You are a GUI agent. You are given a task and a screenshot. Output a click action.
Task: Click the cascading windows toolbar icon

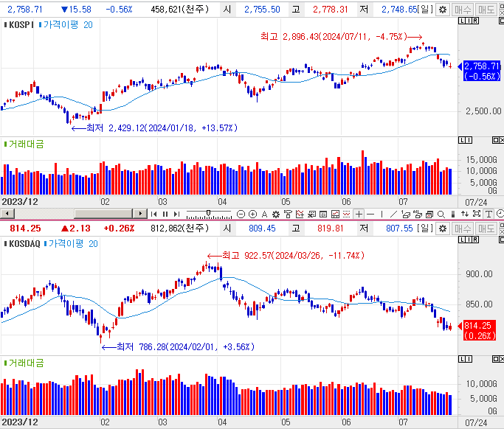pos(429,214)
